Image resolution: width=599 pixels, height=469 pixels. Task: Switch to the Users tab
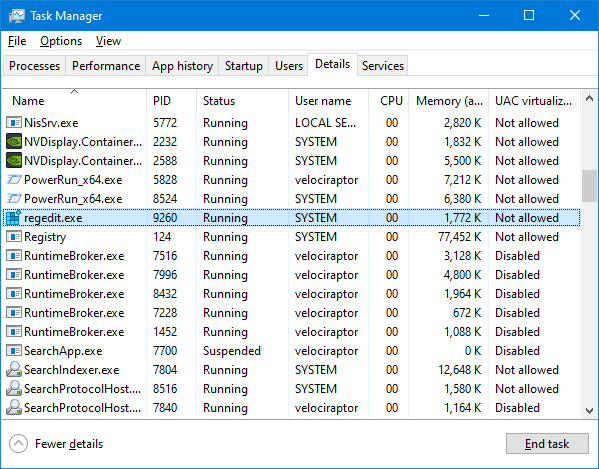coord(289,66)
